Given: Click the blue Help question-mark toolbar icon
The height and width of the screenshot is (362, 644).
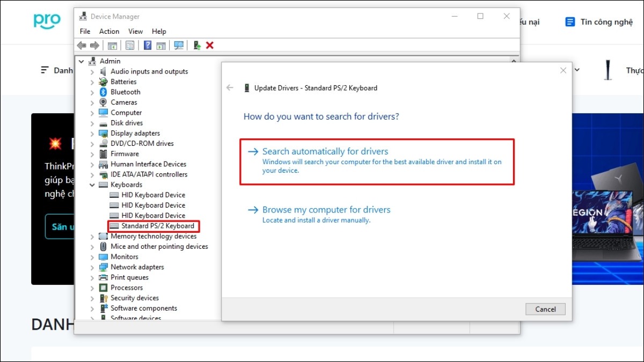Looking at the screenshot, I should coord(148,46).
